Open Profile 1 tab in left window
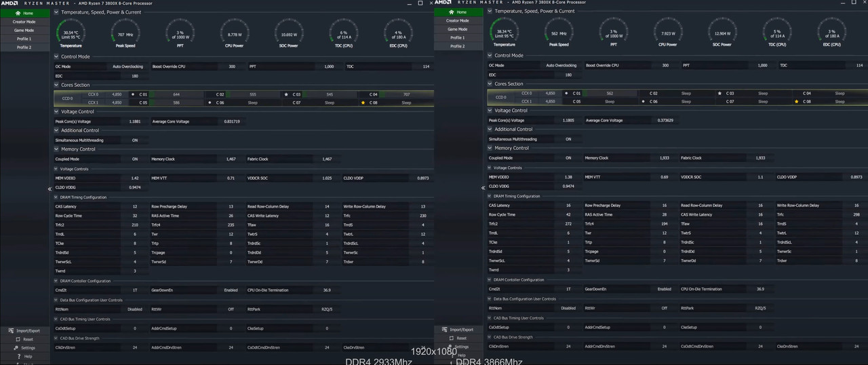This screenshot has width=868, height=365. click(24, 39)
